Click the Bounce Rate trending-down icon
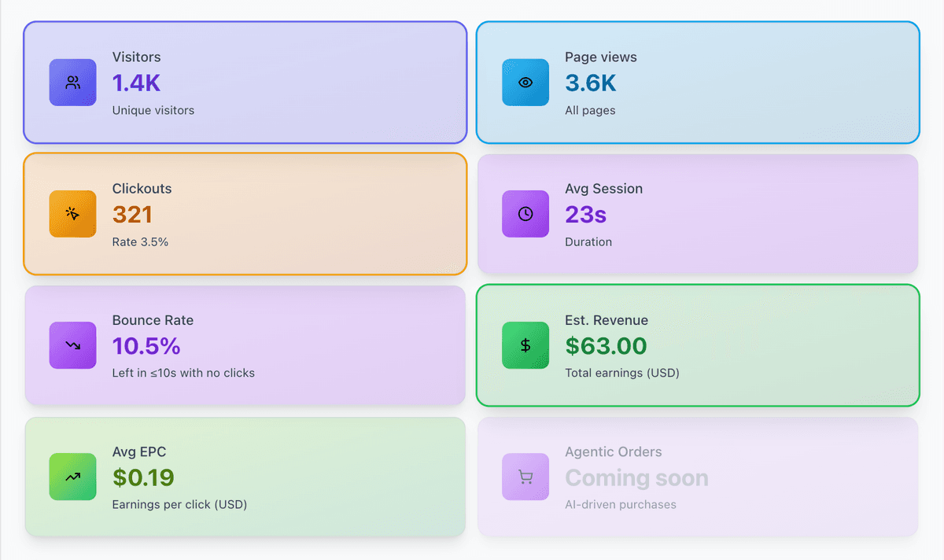944x560 pixels. [73, 345]
